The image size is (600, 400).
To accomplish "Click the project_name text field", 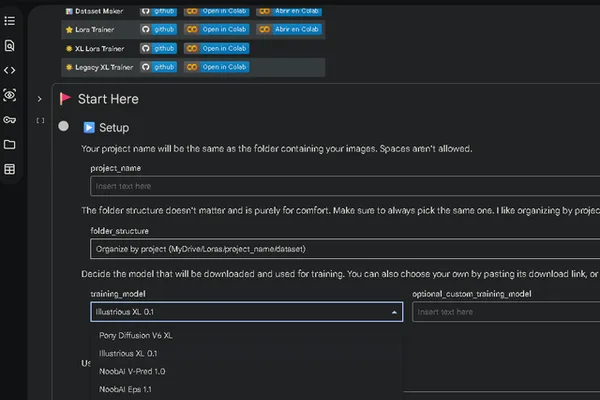I will (345, 186).
